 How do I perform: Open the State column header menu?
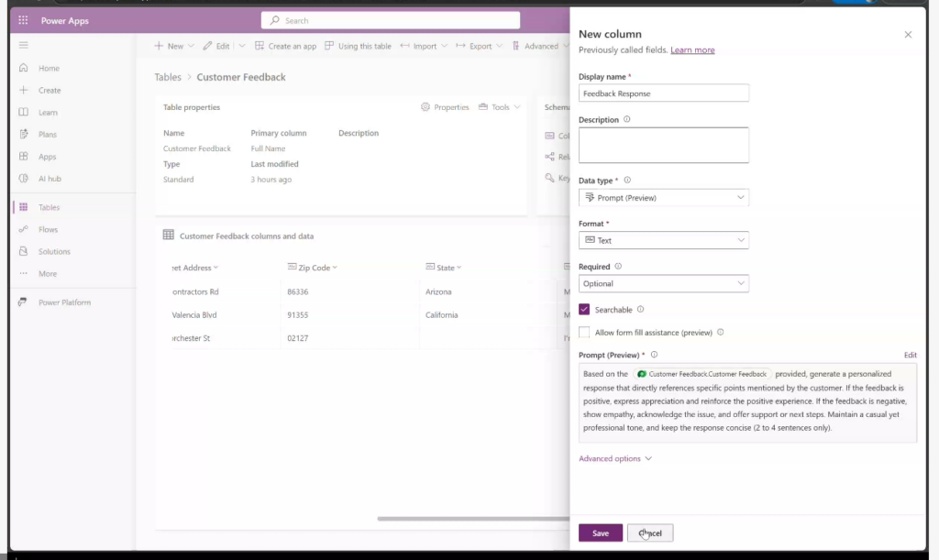tap(444, 268)
